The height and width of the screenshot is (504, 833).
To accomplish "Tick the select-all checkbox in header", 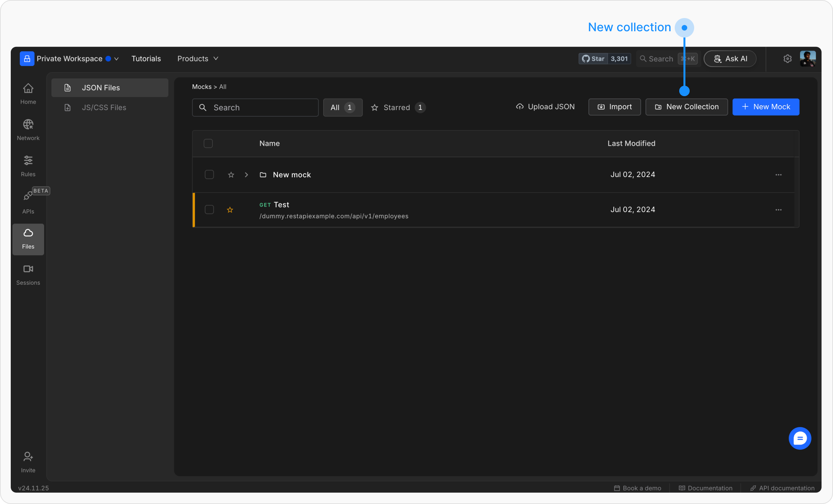I will tap(208, 143).
